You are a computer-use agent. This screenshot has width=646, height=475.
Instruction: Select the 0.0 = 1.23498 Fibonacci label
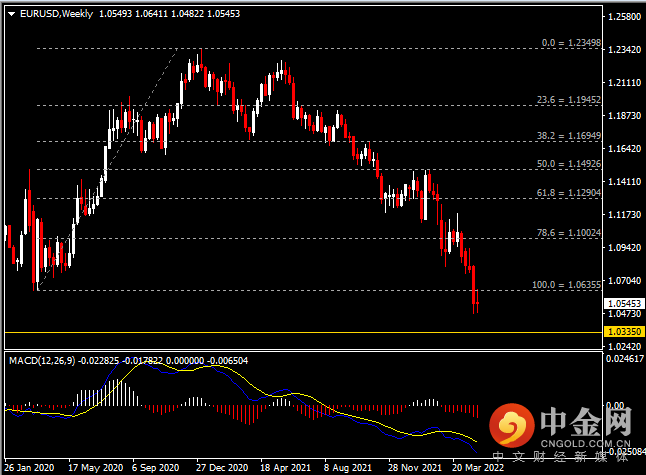pos(571,44)
